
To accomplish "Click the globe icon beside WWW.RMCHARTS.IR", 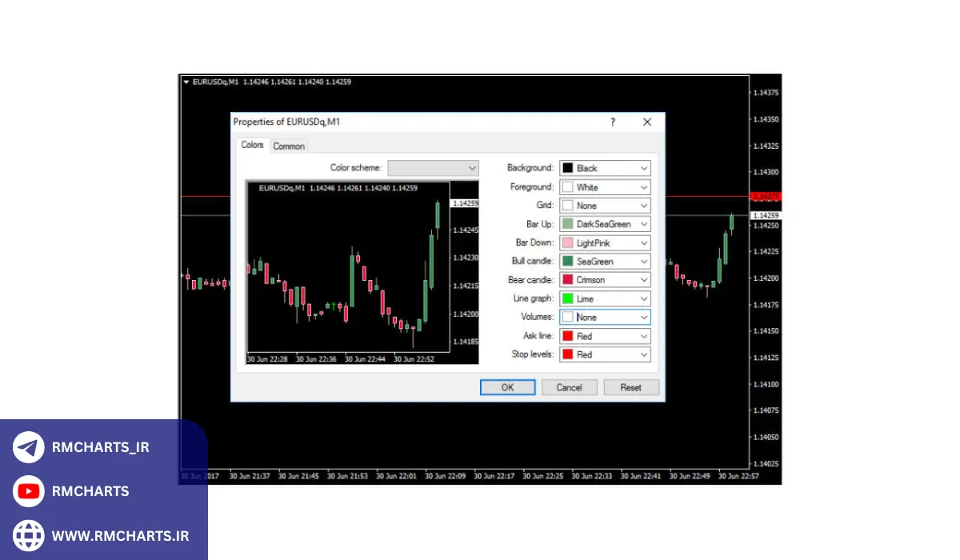I will [29, 535].
